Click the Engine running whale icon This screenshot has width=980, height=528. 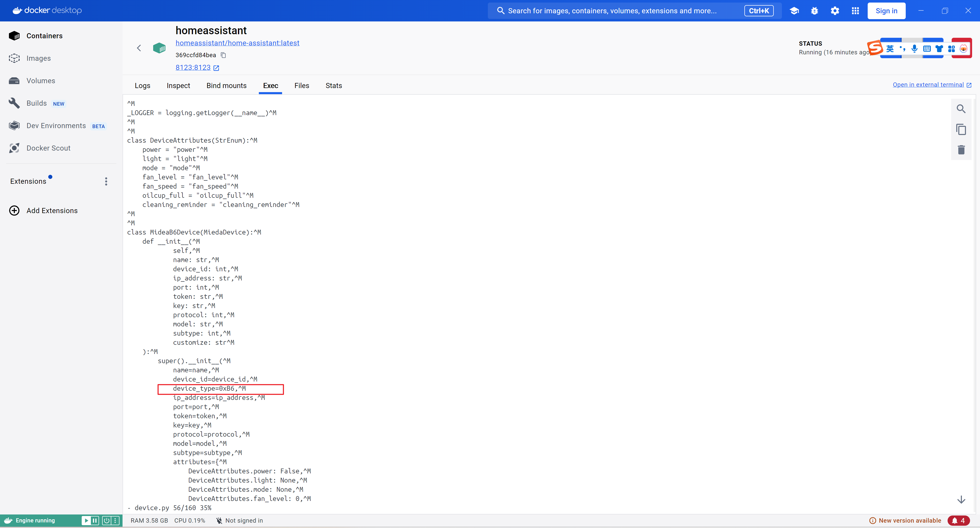coord(8,520)
